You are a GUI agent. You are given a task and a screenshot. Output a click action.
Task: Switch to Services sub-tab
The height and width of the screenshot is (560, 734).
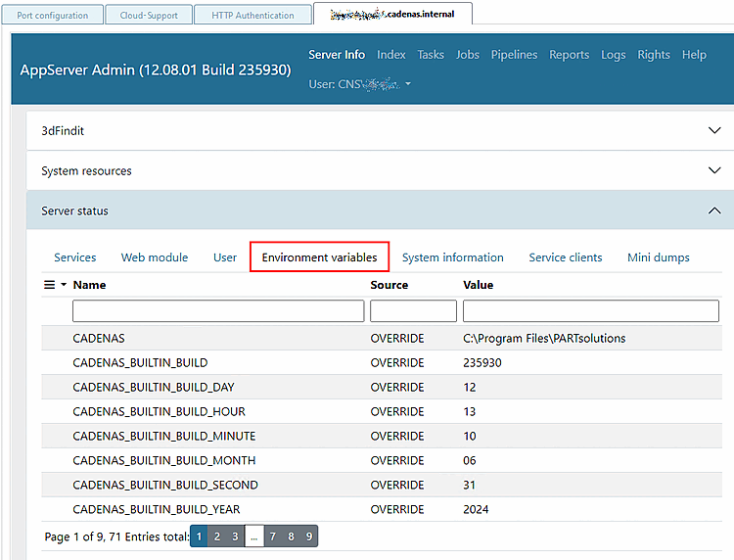pyautogui.click(x=75, y=257)
